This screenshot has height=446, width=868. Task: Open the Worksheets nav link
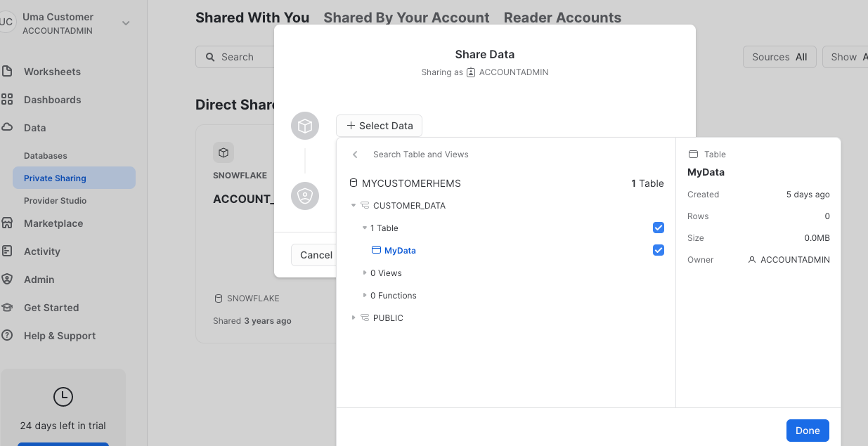(52, 72)
